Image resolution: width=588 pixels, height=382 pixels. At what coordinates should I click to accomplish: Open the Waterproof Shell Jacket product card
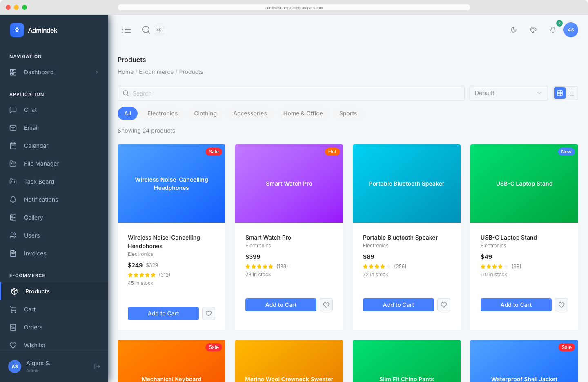click(524, 361)
